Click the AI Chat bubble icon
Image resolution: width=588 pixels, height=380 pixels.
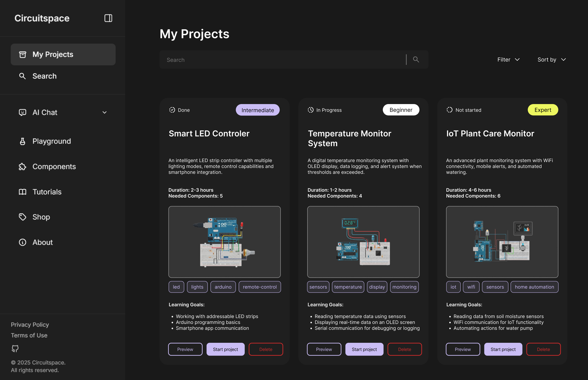23,112
